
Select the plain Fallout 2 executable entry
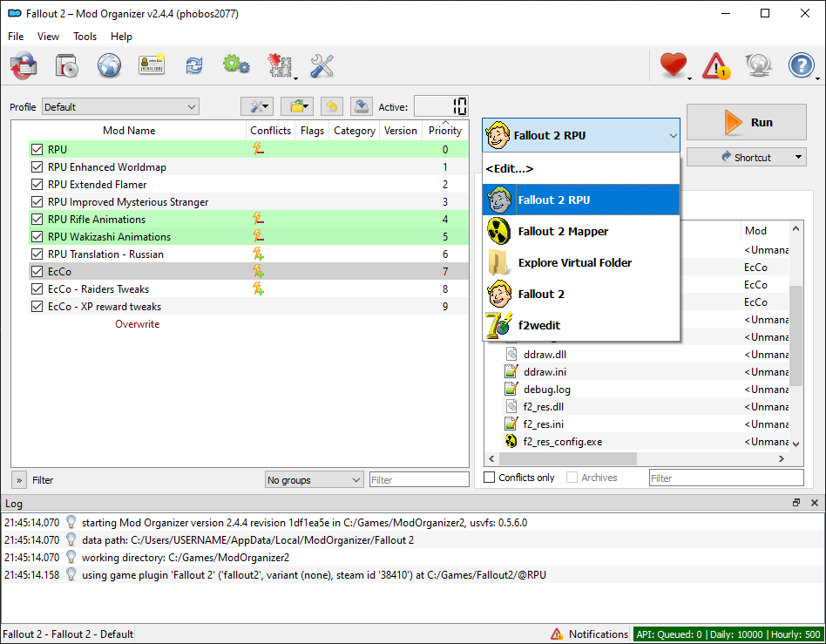tap(581, 294)
